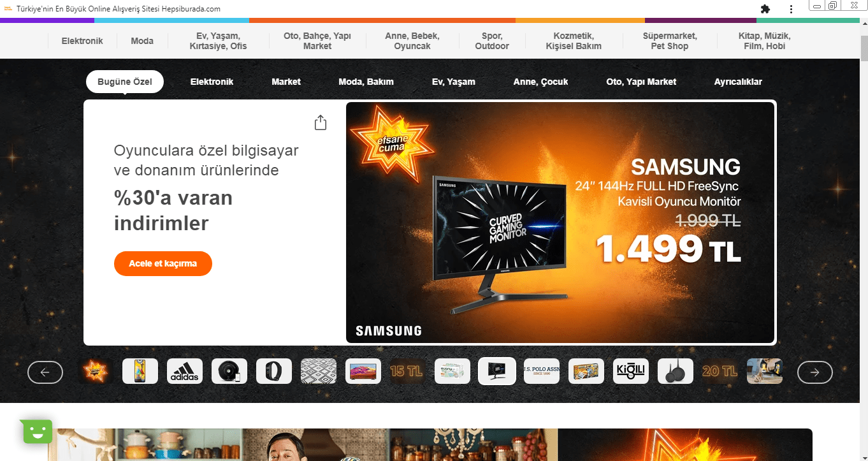
Task: Select the U.S. Polo Assn thumbnail
Action: coord(542,371)
